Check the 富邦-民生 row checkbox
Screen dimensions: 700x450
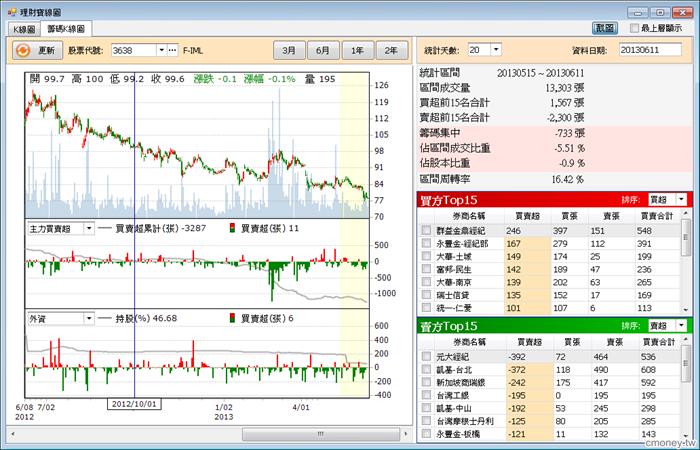point(426,269)
